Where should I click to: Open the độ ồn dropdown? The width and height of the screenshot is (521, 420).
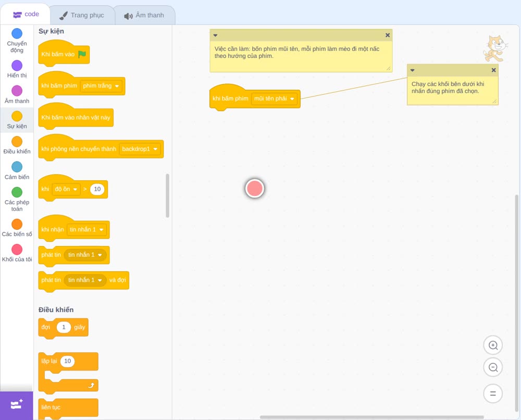tap(66, 189)
